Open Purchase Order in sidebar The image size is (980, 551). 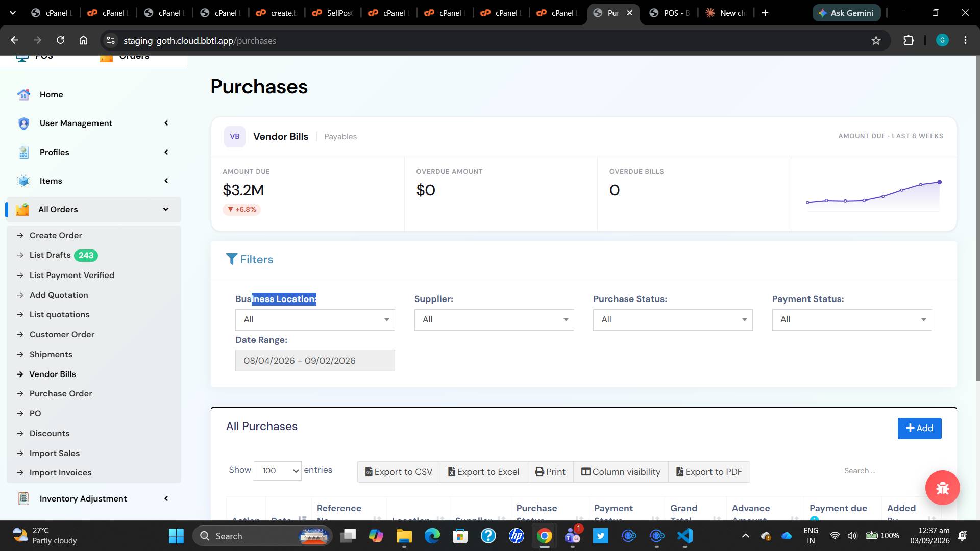(x=61, y=394)
